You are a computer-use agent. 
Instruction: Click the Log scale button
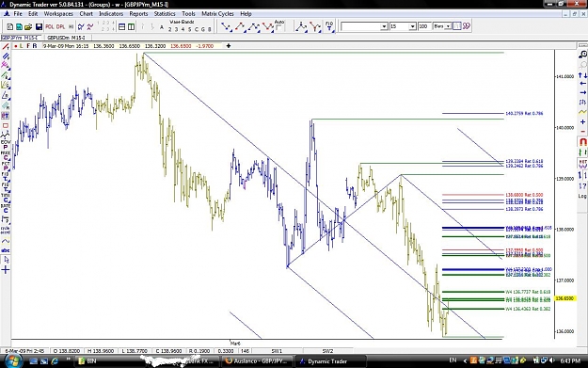pos(582,196)
